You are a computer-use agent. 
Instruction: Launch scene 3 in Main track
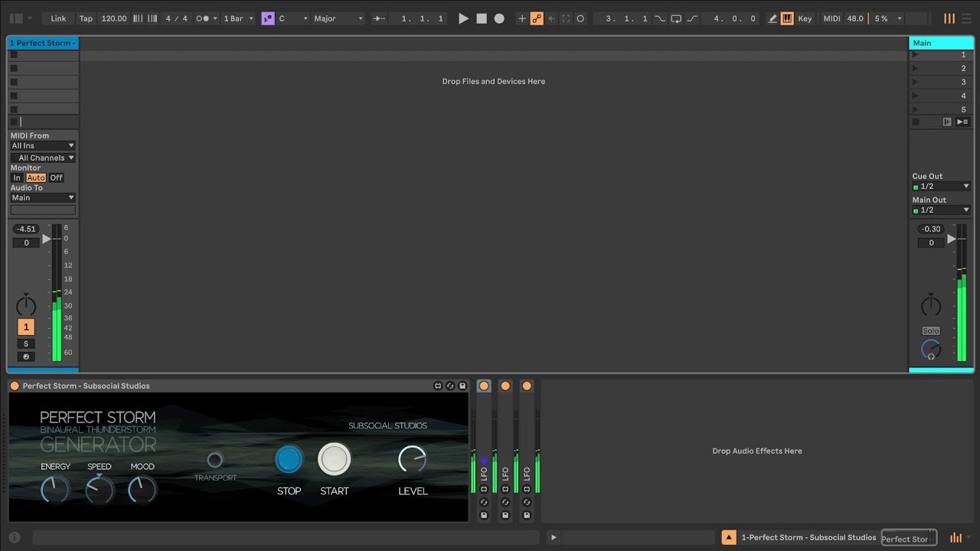point(915,82)
